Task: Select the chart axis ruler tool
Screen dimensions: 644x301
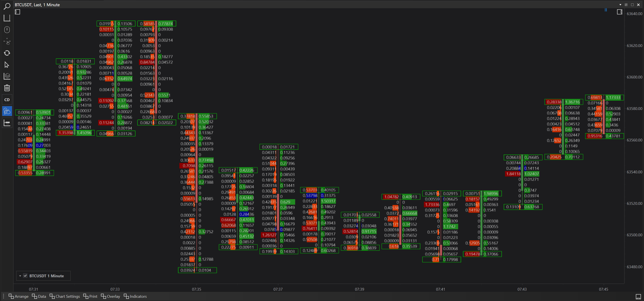Action: (x=7, y=18)
